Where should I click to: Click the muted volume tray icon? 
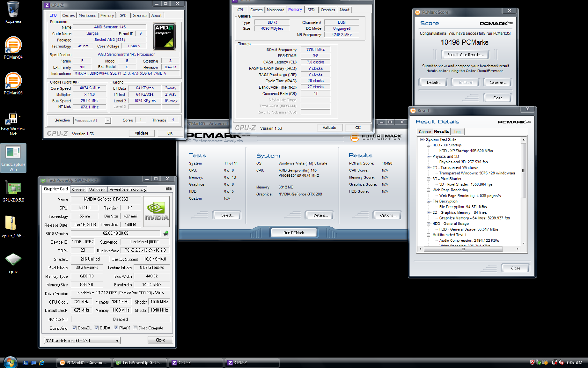click(561, 362)
